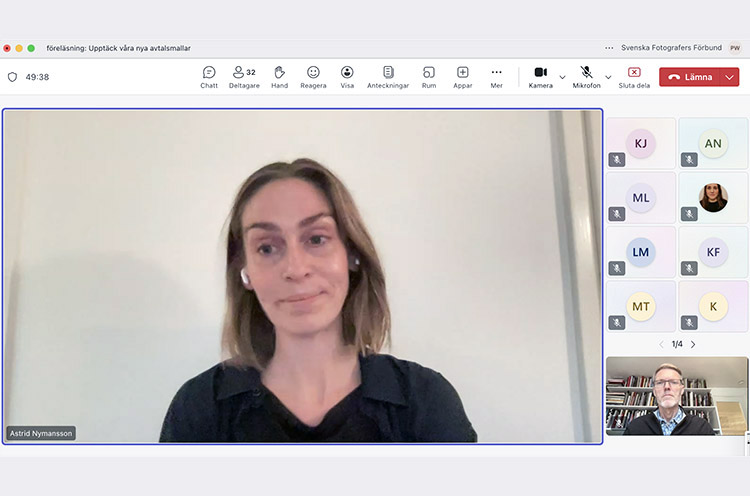Click the shield security icon beside timer
Viewport: 750px width, 496px height.
point(13,77)
